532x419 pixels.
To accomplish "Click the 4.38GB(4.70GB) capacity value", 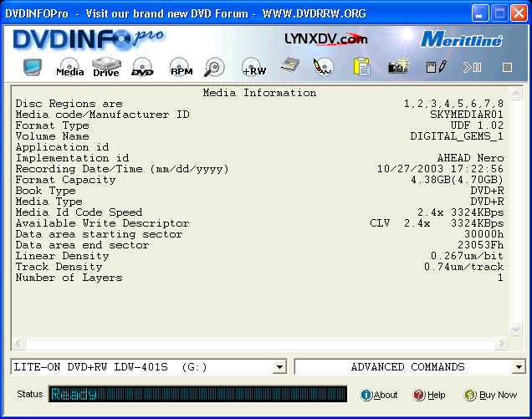I will tap(457, 180).
